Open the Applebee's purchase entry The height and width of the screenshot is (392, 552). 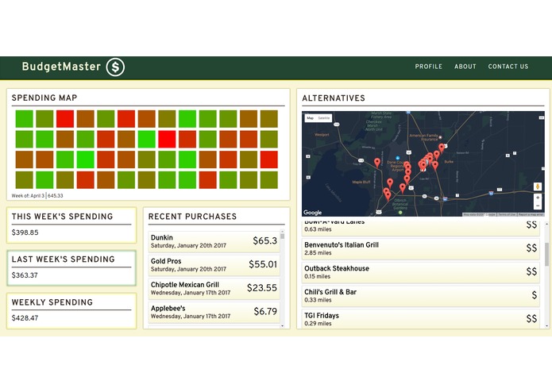tap(214, 312)
